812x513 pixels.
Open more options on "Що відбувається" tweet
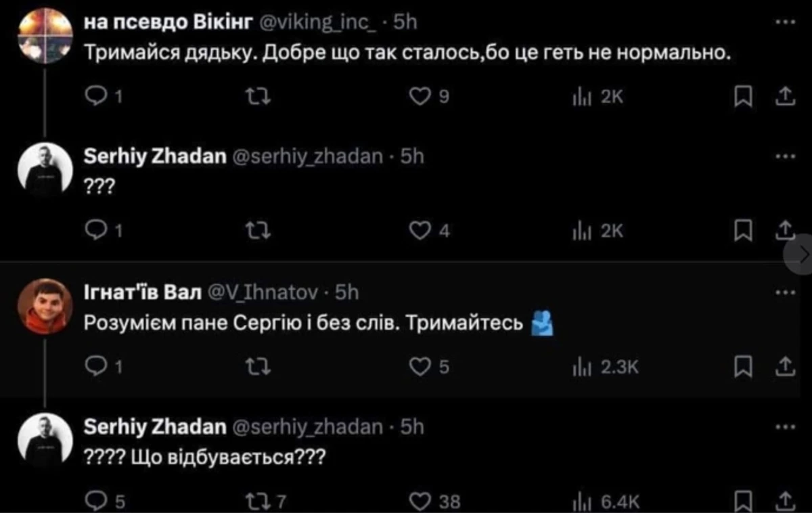pos(784,427)
